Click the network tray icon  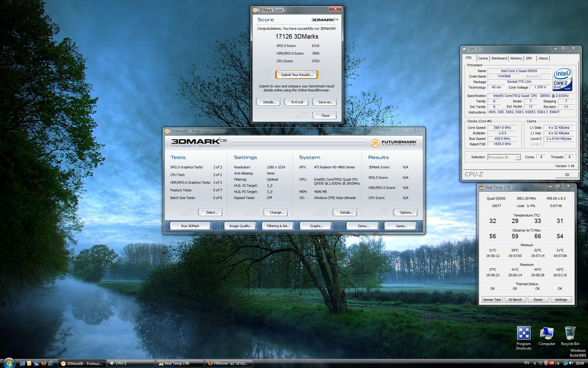coord(565,363)
